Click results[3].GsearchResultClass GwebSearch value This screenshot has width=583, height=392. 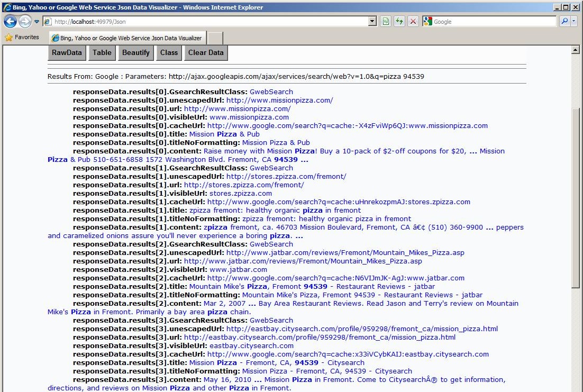click(271, 321)
